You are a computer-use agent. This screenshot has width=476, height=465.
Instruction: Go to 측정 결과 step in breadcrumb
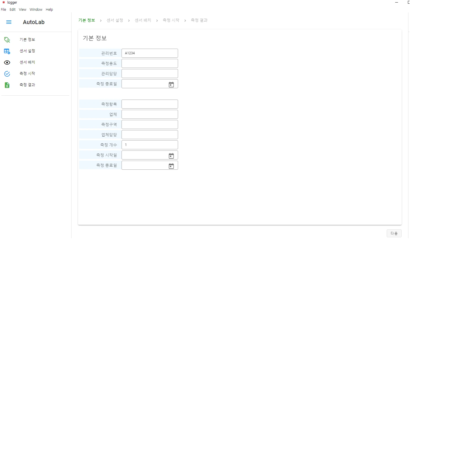pos(199,20)
